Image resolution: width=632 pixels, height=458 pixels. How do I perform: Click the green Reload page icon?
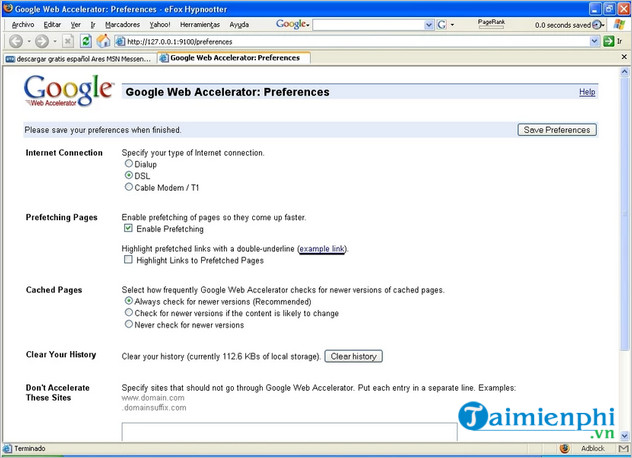tap(85, 41)
